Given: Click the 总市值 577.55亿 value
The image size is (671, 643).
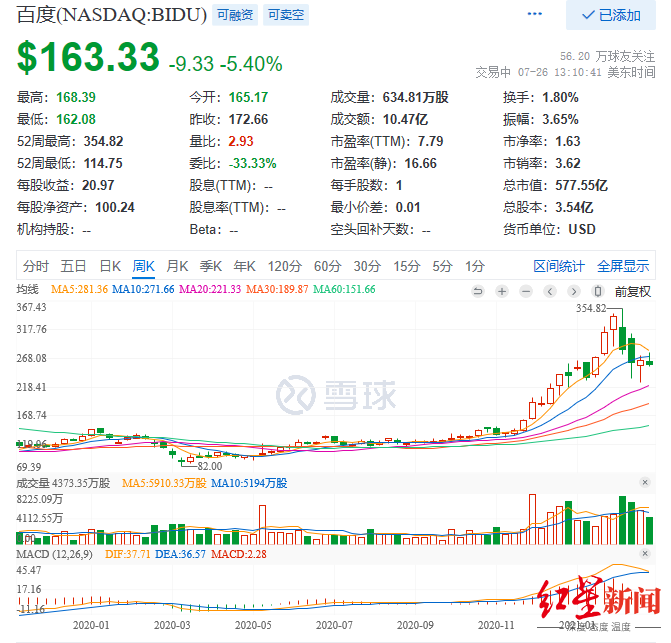Looking at the screenshot, I should pyautogui.click(x=581, y=185).
